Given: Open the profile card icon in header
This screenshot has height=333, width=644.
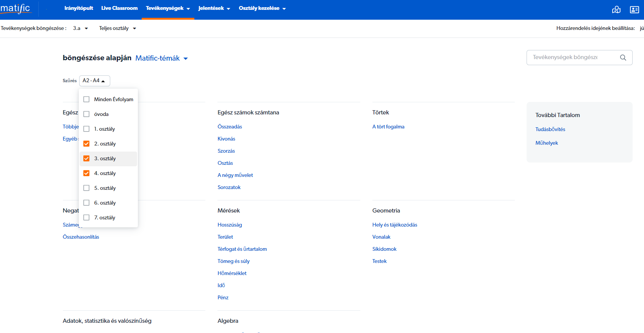Looking at the screenshot, I should (634, 10).
